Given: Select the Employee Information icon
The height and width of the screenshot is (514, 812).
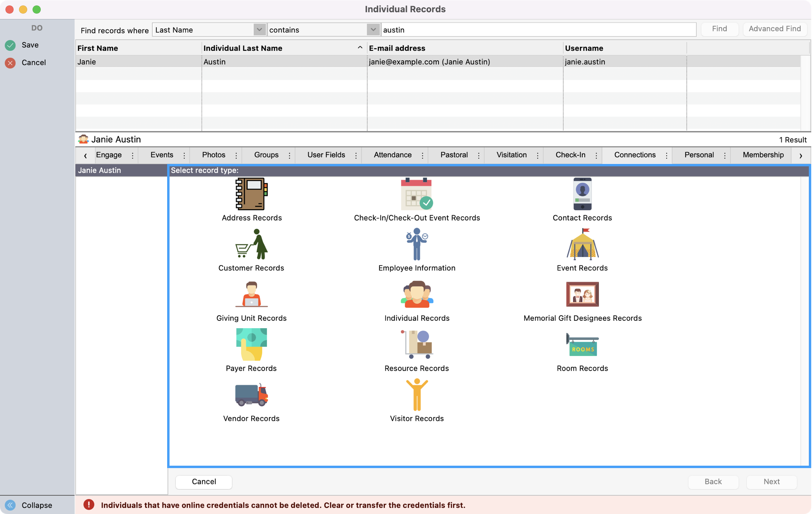Looking at the screenshot, I should (416, 244).
